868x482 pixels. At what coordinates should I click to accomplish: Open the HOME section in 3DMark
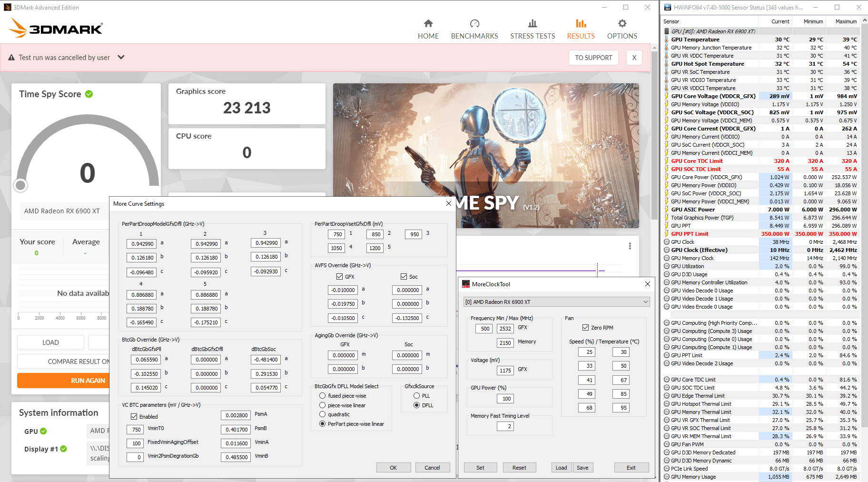pos(428,29)
